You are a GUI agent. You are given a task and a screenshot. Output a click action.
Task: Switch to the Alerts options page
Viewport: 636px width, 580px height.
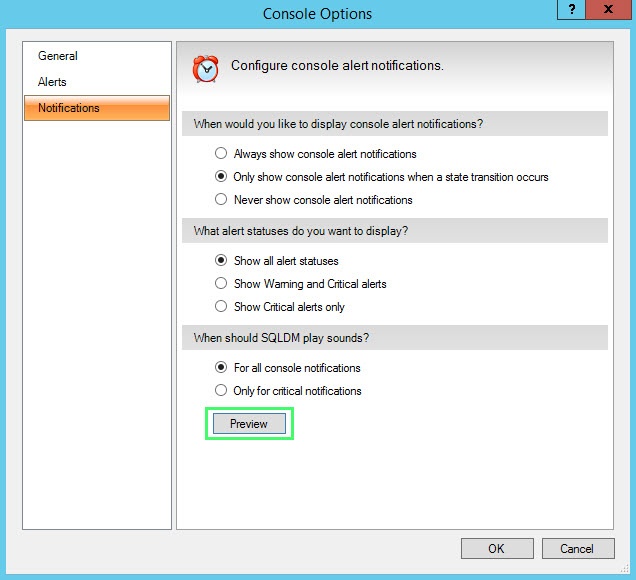tap(52, 82)
